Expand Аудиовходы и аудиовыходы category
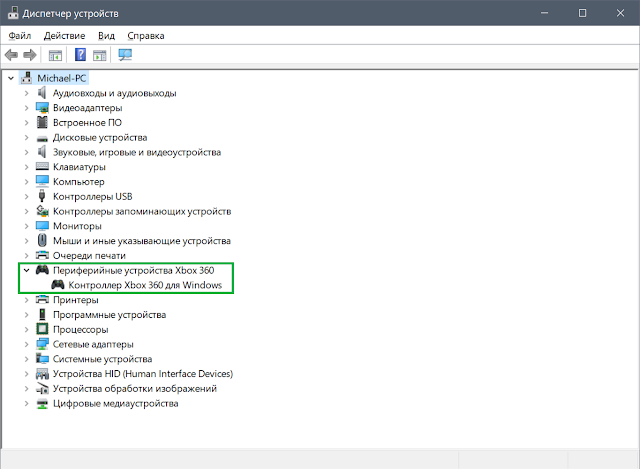 (27, 93)
